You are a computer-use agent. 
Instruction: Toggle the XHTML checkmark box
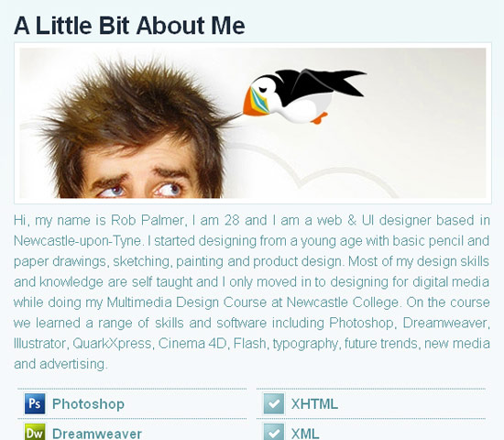(x=274, y=403)
